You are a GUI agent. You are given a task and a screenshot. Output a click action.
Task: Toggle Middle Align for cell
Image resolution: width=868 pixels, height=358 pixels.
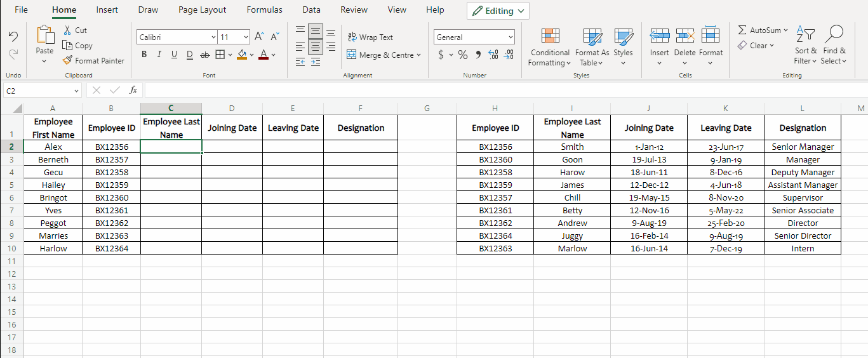[316, 31]
